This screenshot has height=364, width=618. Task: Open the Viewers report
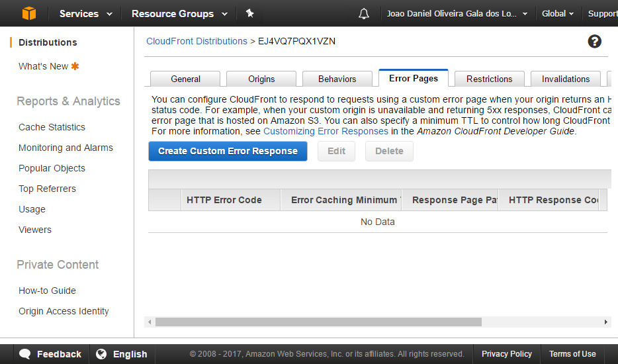pyautogui.click(x=34, y=230)
